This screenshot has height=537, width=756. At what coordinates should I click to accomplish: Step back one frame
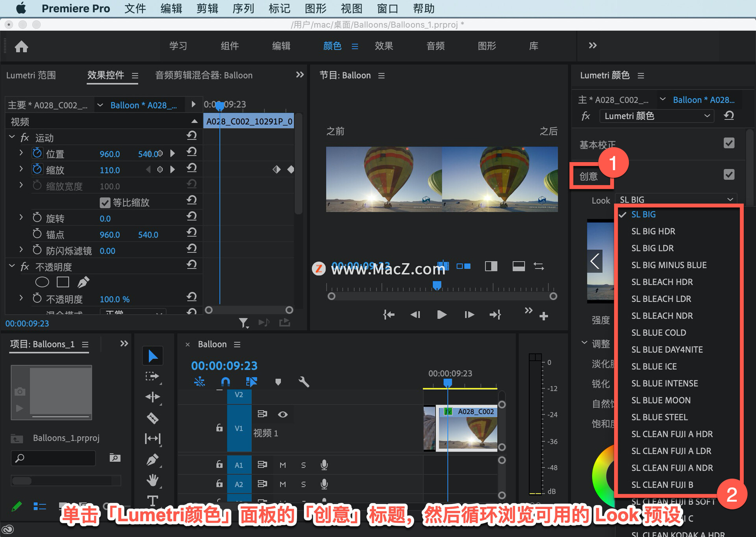(415, 314)
